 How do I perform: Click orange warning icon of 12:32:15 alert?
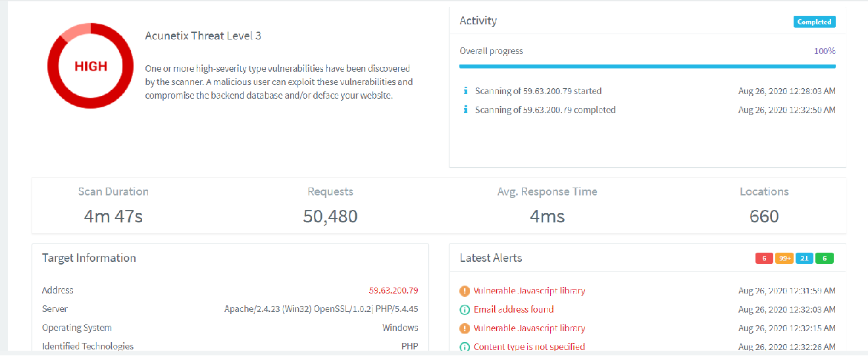(x=465, y=328)
